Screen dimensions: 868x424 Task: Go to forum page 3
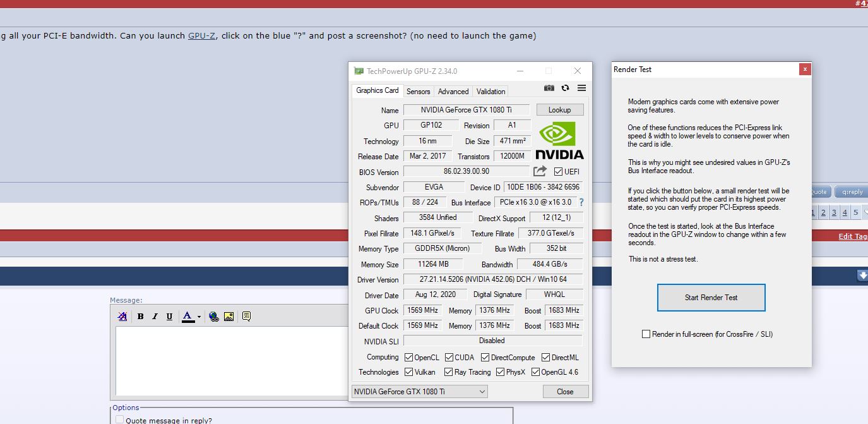[x=834, y=212]
